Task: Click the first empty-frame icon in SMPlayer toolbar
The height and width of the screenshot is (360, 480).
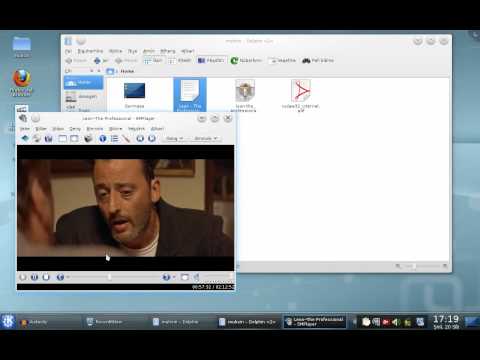Action: (62, 138)
